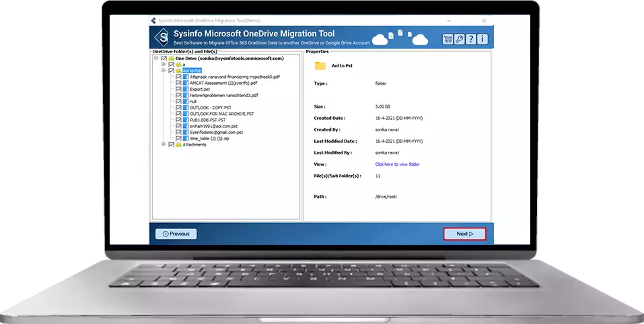
Task: Click the large folder icon in Properties
Action: coord(320,66)
